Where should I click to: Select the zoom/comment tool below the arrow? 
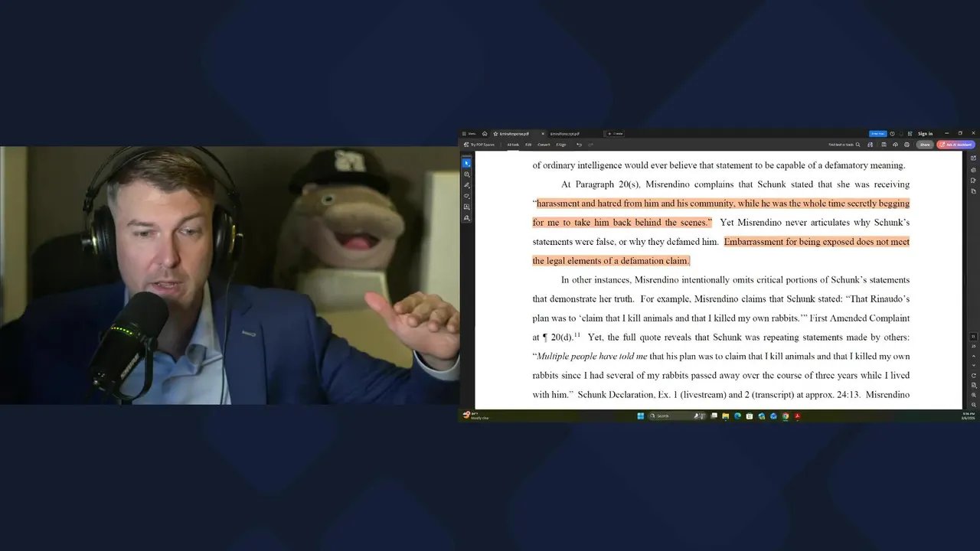click(466, 174)
